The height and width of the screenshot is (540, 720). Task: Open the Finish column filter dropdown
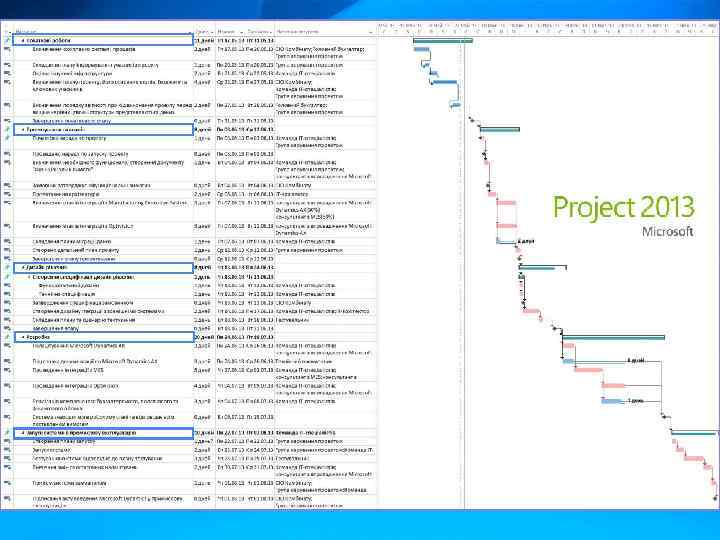pos(271,32)
